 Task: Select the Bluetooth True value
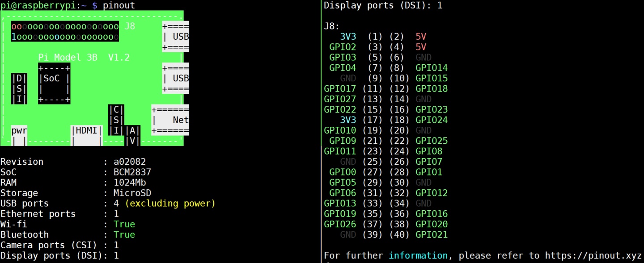124,234
